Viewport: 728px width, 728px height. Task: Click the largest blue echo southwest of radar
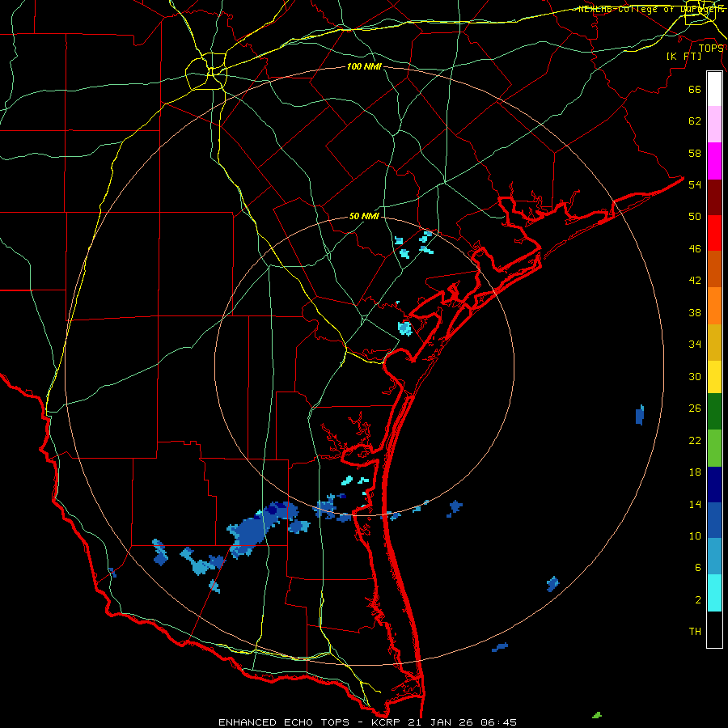pos(253,530)
